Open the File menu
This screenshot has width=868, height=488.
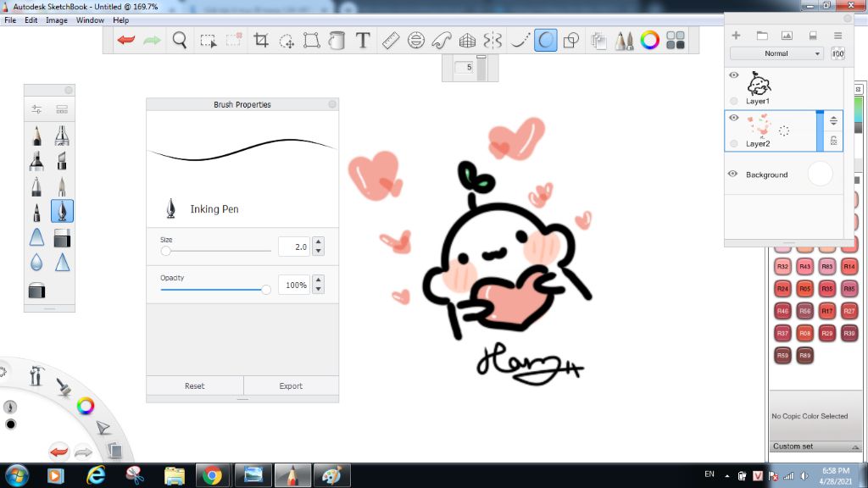[10, 20]
